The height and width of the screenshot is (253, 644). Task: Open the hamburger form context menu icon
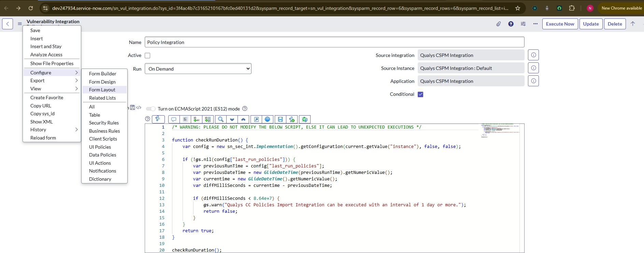click(x=20, y=24)
